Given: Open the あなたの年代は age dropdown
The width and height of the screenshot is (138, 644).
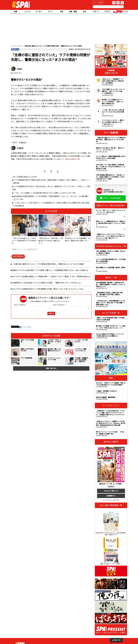Looking at the screenshot, I should (71, 308).
